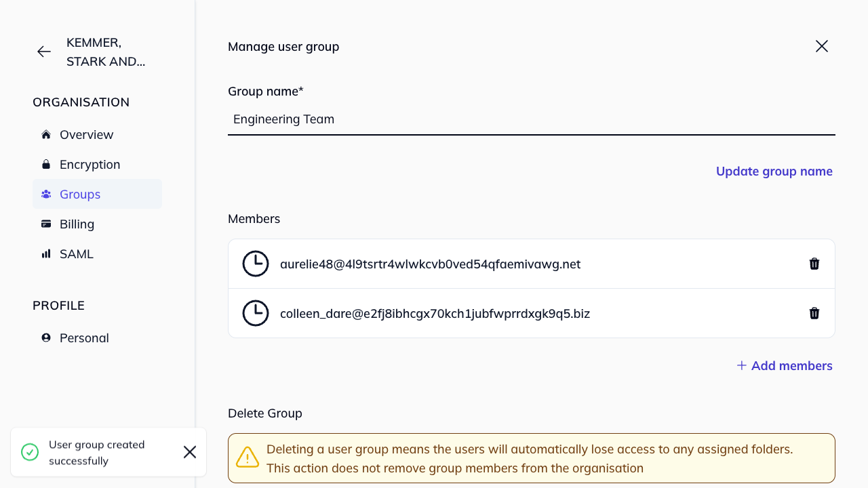Click the back arrow beside the organisation name
The image size is (868, 488).
click(43, 52)
